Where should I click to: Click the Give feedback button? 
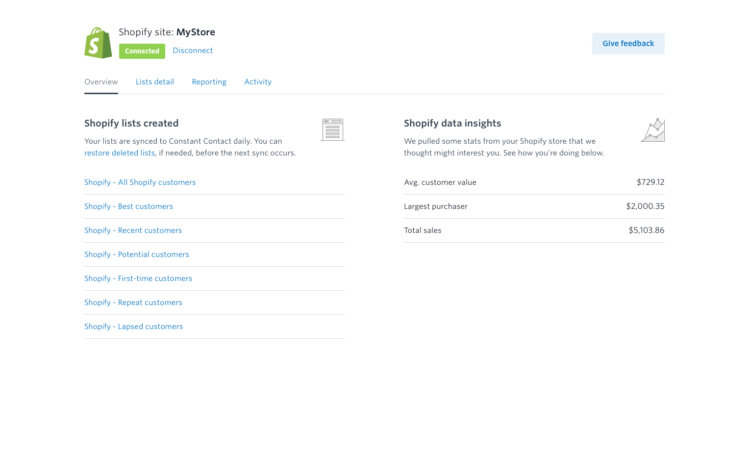628,44
